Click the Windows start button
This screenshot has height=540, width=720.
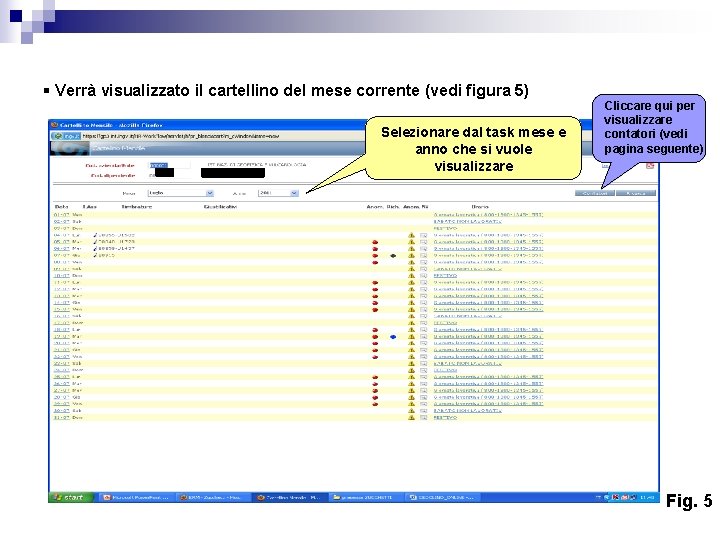coord(71,497)
